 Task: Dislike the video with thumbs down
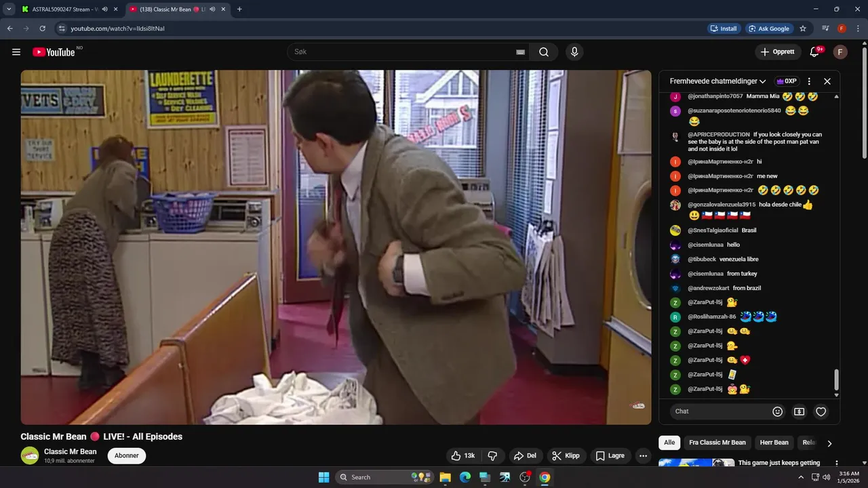[493, 456]
